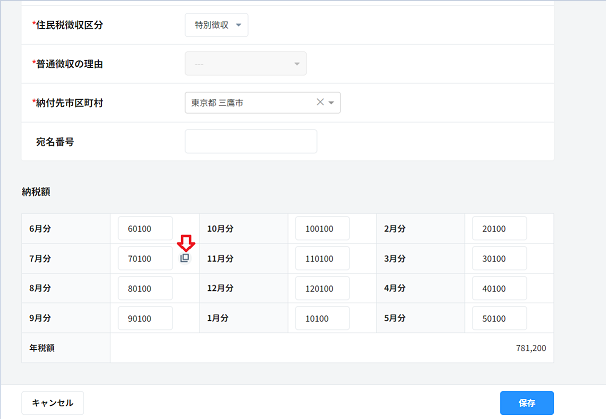Expand the 納付先市区町村 dropdown arrow
The height and width of the screenshot is (419, 606).
tap(332, 102)
